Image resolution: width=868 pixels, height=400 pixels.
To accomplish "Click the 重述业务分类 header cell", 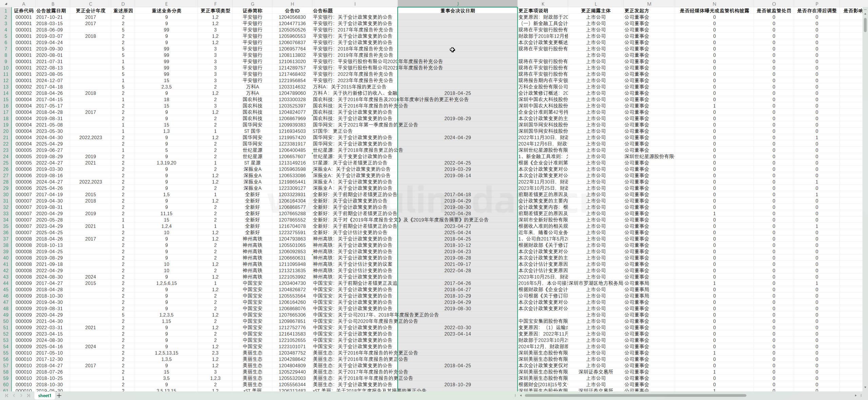I will click(166, 11).
